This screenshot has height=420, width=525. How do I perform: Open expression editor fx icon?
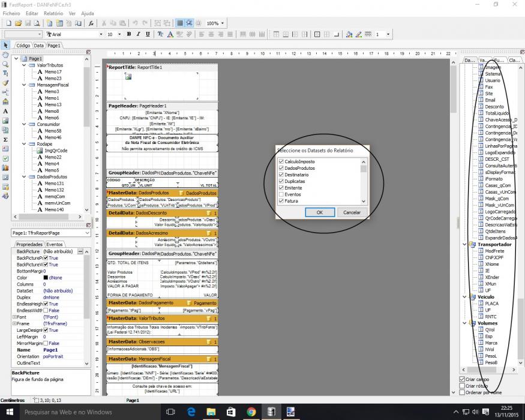tap(91, 23)
